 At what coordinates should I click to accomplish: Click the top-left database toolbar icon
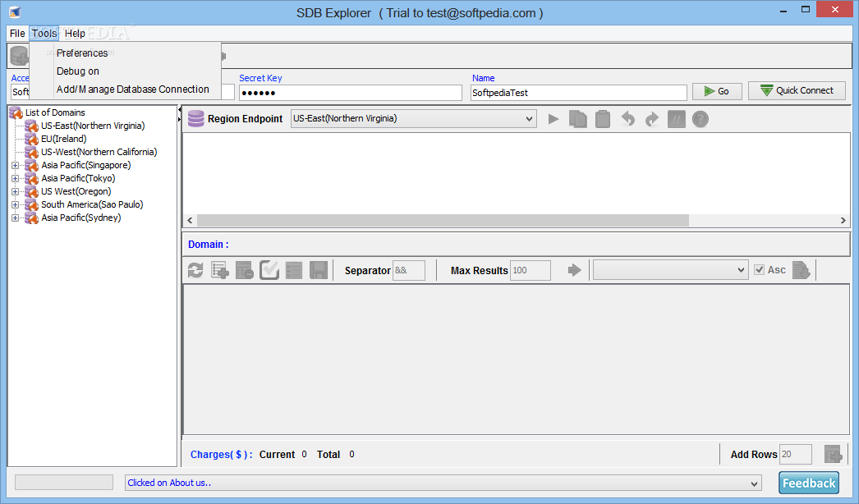pos(19,55)
